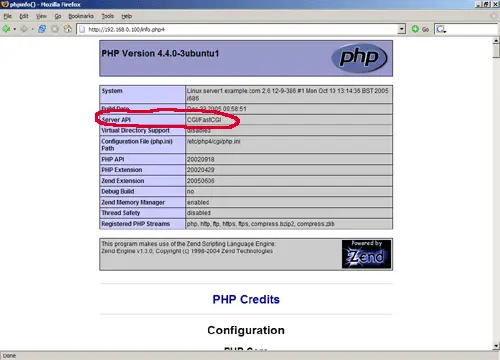This screenshot has height=360, width=500.
Task: Click the Firefox activity throbber icon
Action: [x=494, y=16]
